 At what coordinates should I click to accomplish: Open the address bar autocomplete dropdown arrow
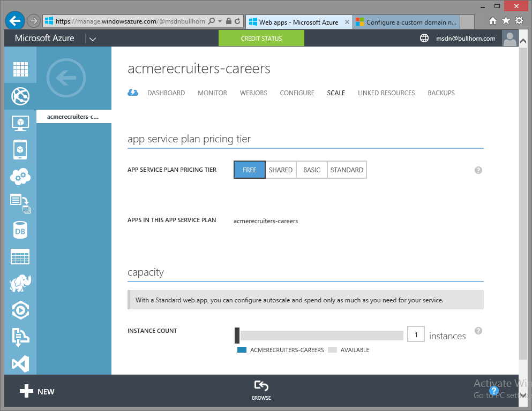[x=220, y=21]
